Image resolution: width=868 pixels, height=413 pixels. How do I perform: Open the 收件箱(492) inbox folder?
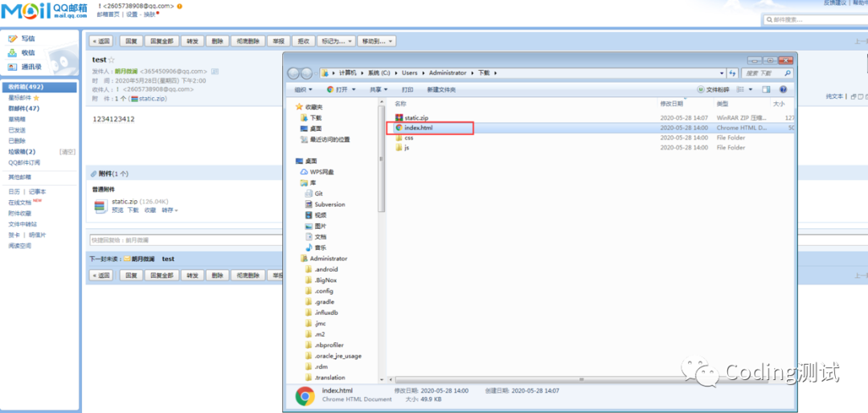(39, 87)
